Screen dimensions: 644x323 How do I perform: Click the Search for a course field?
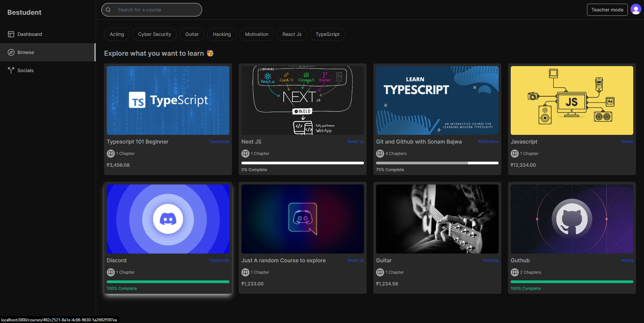pyautogui.click(x=152, y=10)
